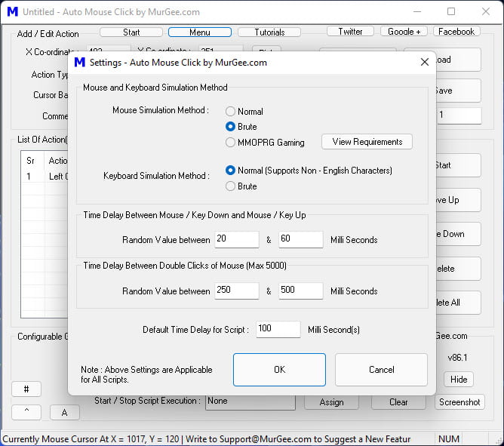Select Brute keyboard simulation method
Image resolution: width=504 pixels, height=446 pixels.
(x=241, y=186)
